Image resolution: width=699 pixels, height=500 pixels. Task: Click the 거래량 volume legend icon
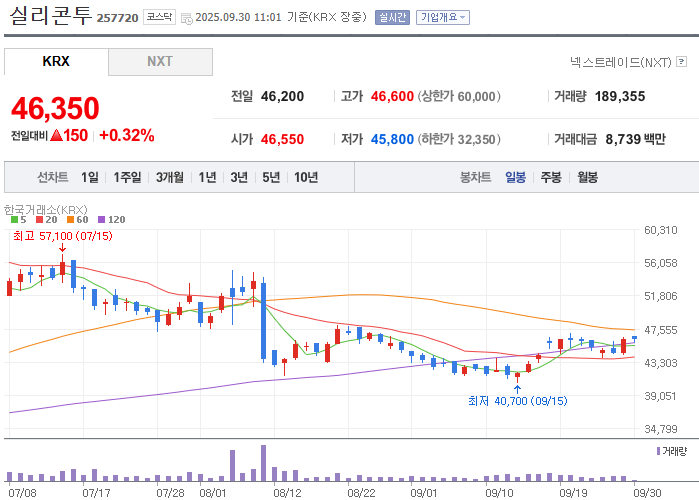658,451
